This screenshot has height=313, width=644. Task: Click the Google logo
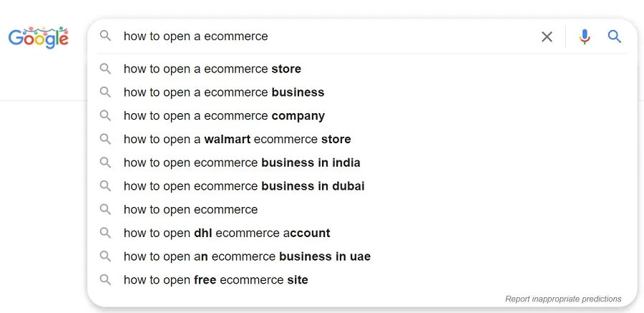click(39, 37)
